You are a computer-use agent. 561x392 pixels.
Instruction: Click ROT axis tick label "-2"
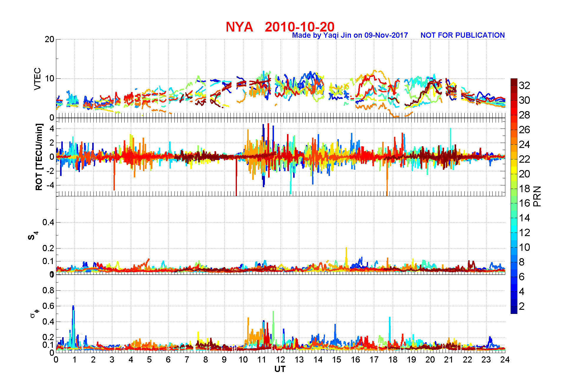(x=50, y=171)
